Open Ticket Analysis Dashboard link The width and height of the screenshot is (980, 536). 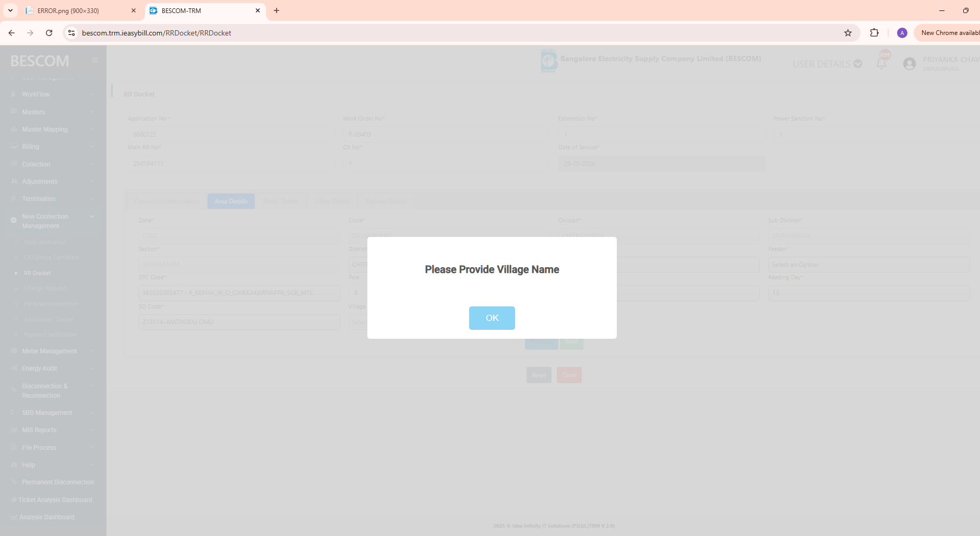(x=55, y=500)
